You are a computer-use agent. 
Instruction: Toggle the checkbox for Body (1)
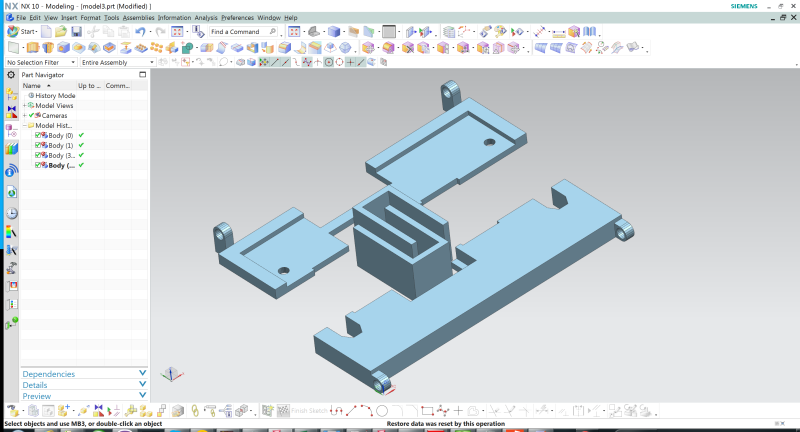38,145
